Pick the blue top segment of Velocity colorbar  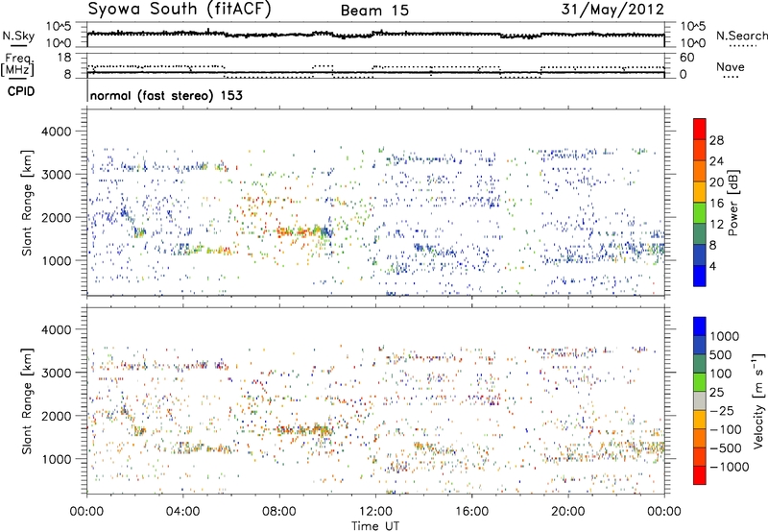point(700,326)
